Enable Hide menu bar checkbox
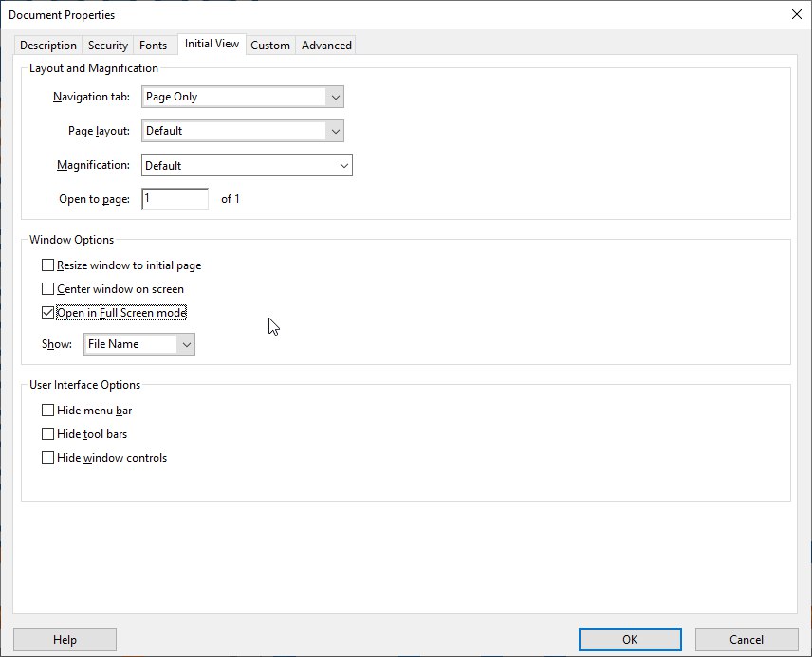This screenshot has height=657, width=812. pos(47,411)
